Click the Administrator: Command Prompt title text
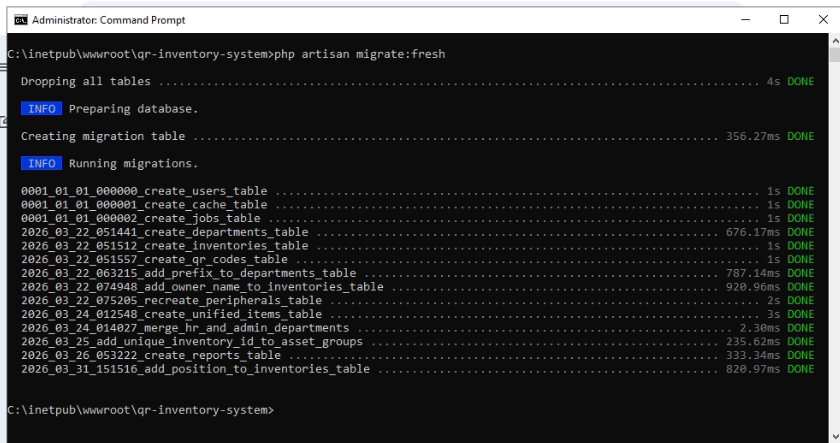This screenshot has width=840, height=443. 109,20
